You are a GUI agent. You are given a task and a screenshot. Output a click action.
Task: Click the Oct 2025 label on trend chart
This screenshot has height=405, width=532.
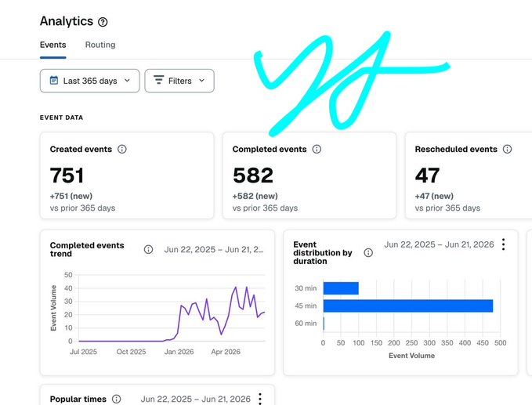[131, 352]
